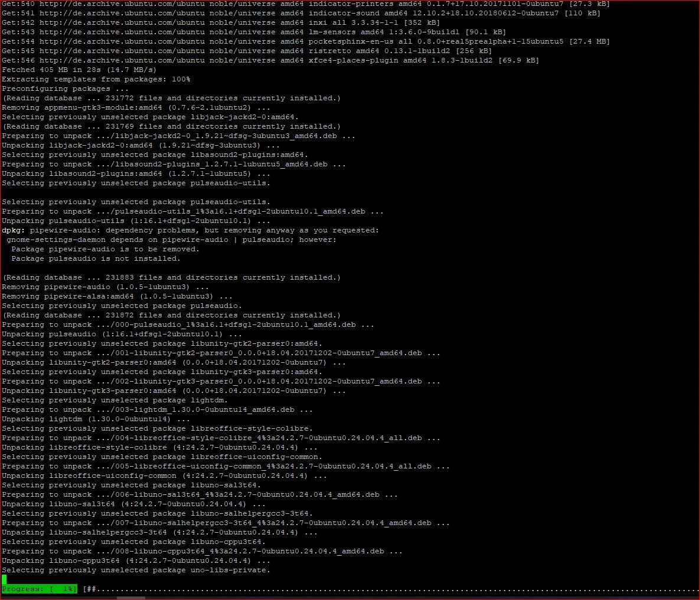This screenshot has height=600, width=700.
Task: Click 'Unpacking pulseaudio-utils' line
Action: [x=136, y=221]
